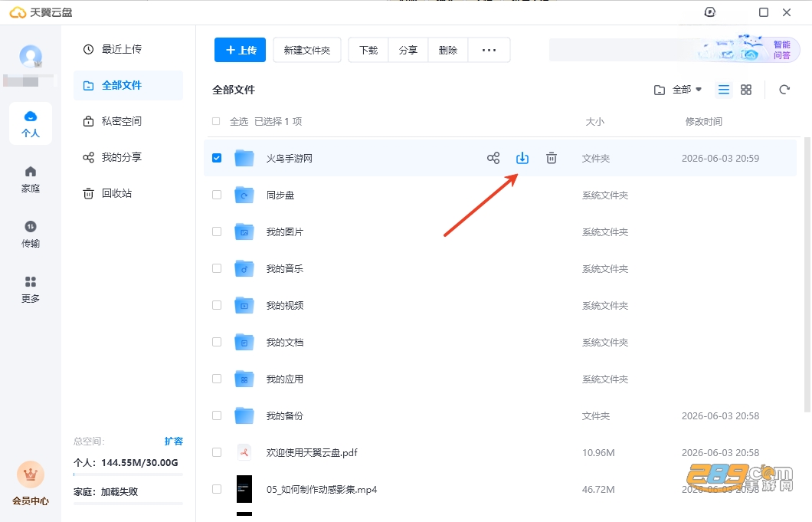Click the download icon on 火鸟手游网 row
Screen dimensions: 812x522
(522, 158)
